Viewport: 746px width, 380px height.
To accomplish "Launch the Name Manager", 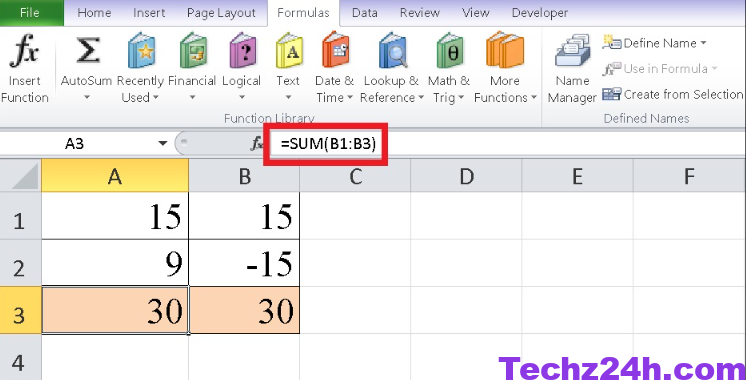I will (572, 69).
